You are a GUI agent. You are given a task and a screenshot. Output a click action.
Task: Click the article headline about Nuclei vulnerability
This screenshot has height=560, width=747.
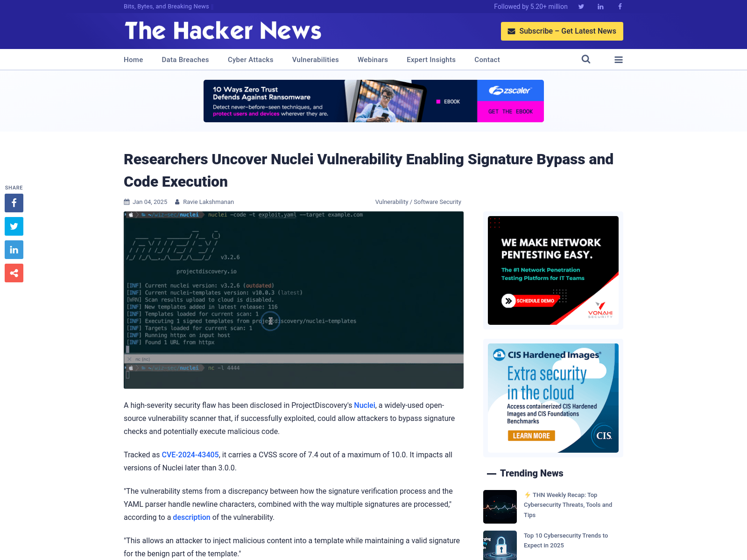pyautogui.click(x=368, y=170)
